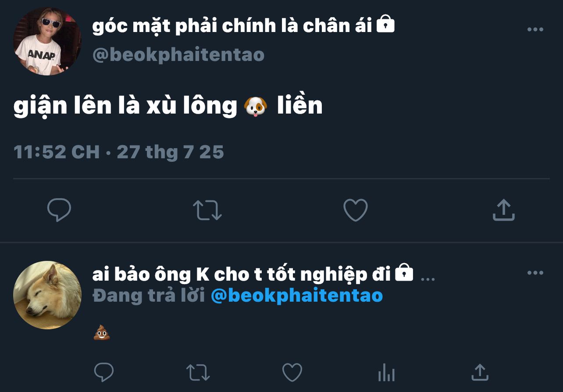
Task: Open more options menu on reply tweet
Action: pos(535,273)
